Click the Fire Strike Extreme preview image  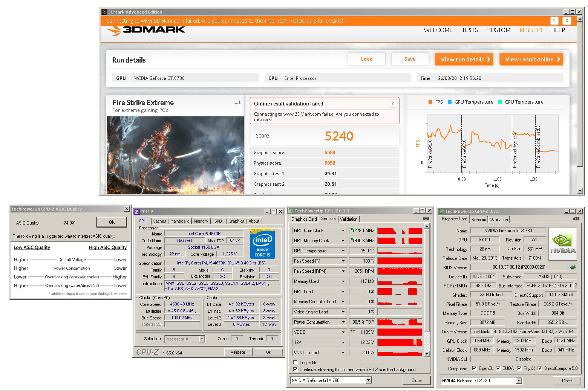(x=175, y=155)
